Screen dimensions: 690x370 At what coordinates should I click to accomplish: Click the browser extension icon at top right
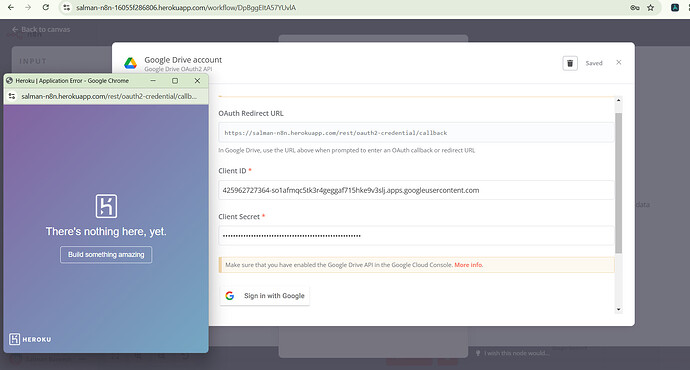675,7
